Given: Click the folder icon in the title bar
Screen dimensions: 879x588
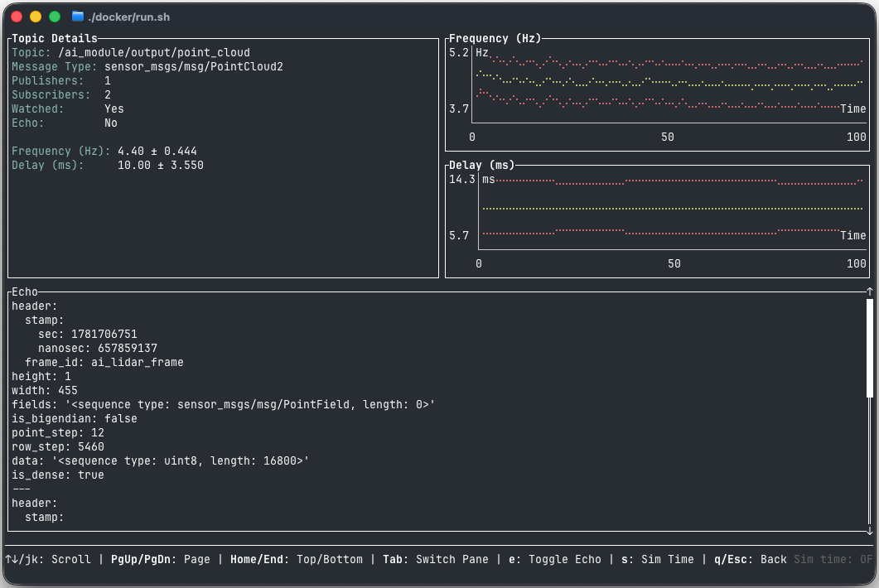Looking at the screenshot, I should pyautogui.click(x=78, y=17).
